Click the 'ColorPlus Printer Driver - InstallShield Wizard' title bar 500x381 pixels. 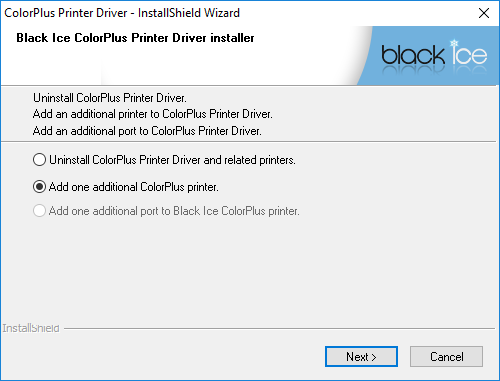click(122, 13)
